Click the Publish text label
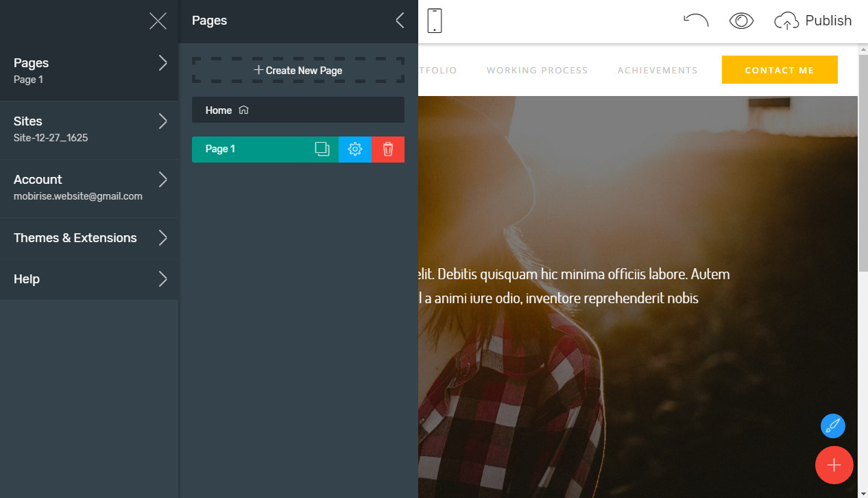 click(x=828, y=21)
